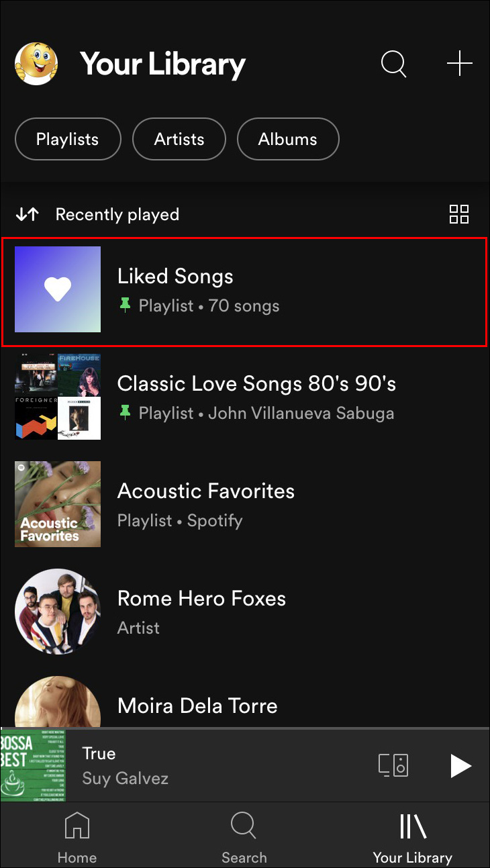
Task: Open the Recently played sort options
Action: tap(117, 215)
